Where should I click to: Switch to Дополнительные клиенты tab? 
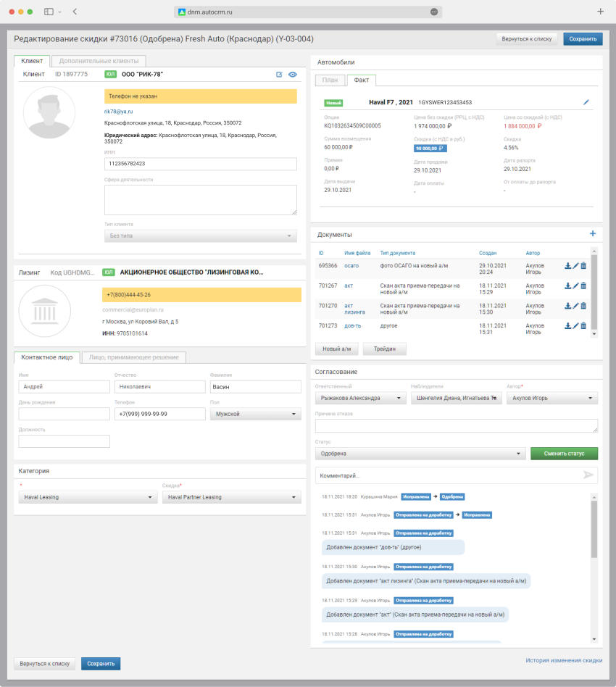coord(99,62)
